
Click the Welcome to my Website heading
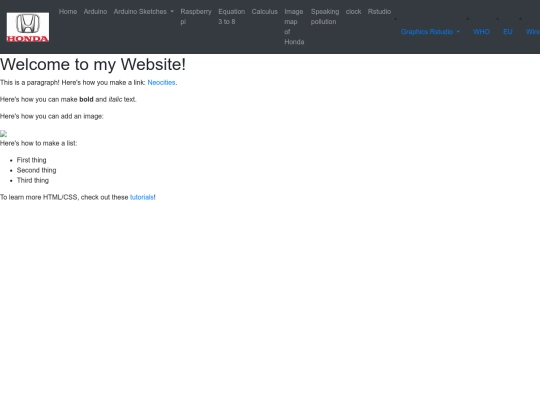[x=93, y=64]
